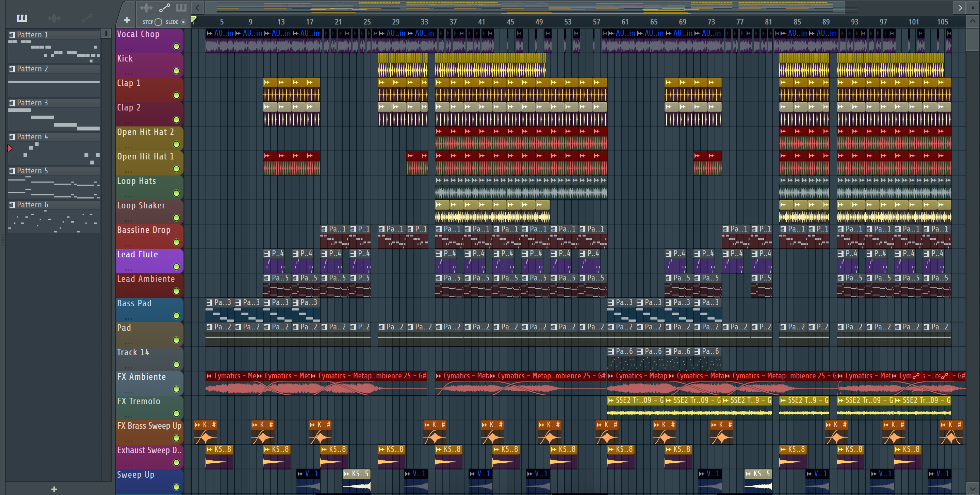Click audio waveform icon above track headers

click(146, 7)
